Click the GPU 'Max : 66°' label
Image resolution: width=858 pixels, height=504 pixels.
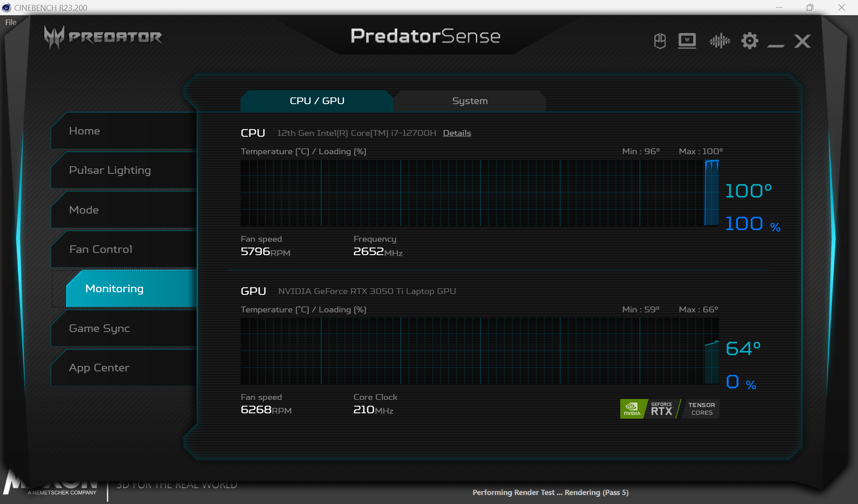(698, 310)
